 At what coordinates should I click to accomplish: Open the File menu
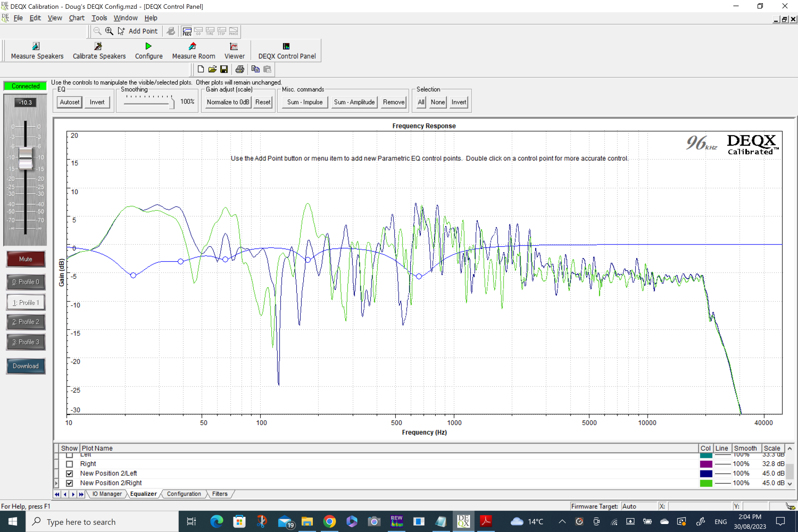click(18, 18)
